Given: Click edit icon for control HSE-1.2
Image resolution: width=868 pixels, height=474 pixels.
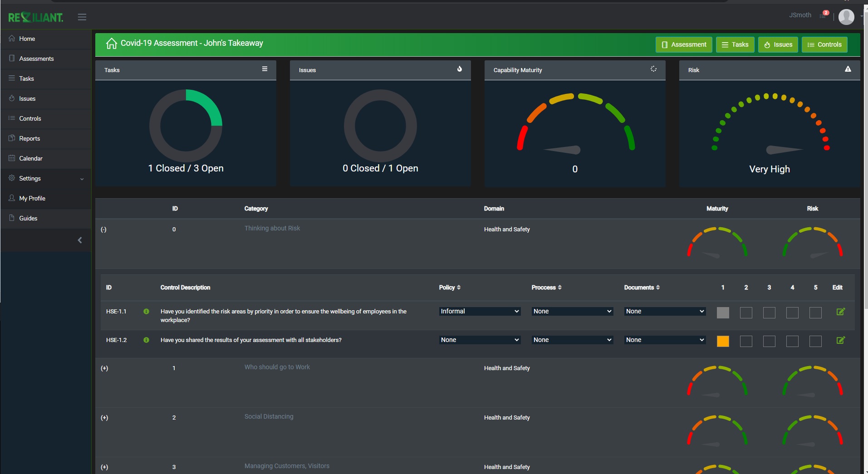Looking at the screenshot, I should tap(840, 340).
